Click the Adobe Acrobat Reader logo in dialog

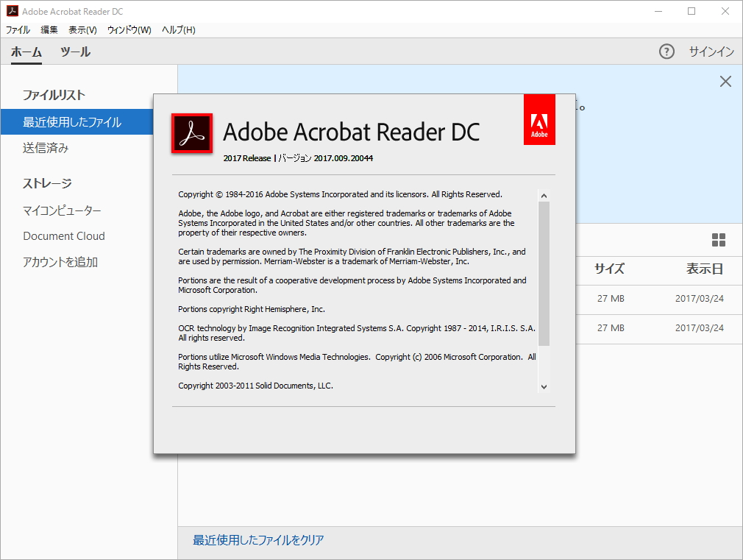point(191,133)
